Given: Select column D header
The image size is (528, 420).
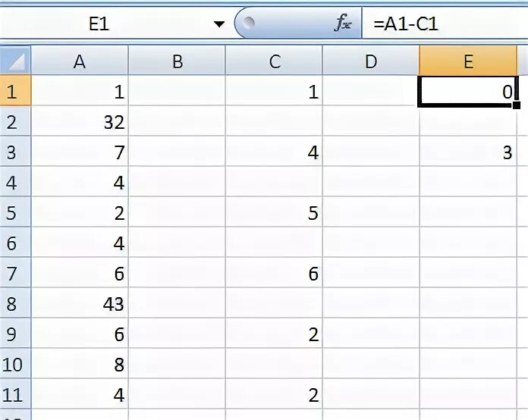Looking at the screenshot, I should 371,61.
